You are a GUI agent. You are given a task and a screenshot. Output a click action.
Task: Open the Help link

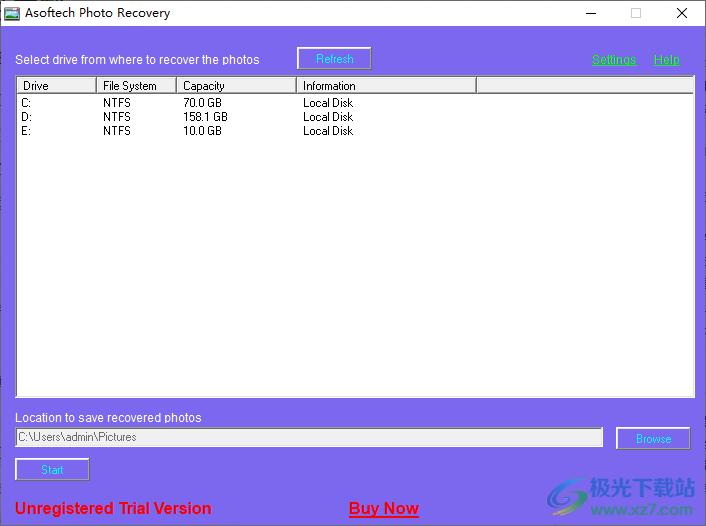pyautogui.click(x=666, y=59)
